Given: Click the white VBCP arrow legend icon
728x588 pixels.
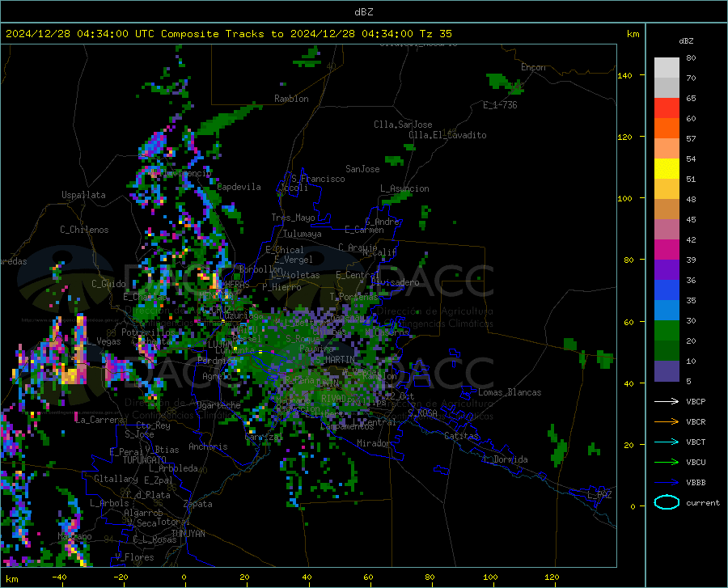Looking at the screenshot, I should click(x=667, y=401).
